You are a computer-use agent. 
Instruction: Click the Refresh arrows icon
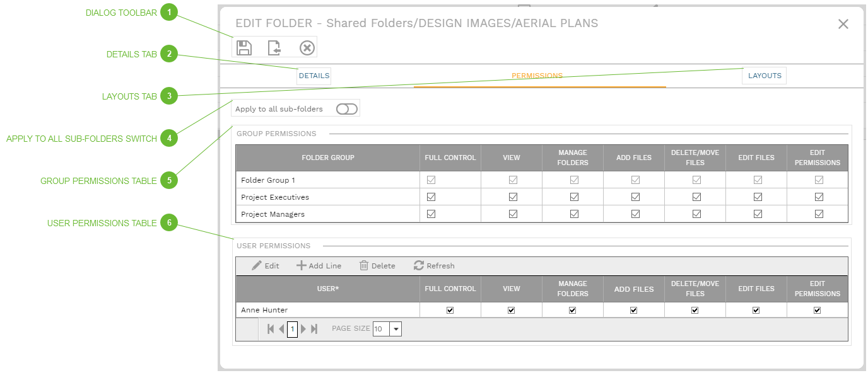(419, 266)
